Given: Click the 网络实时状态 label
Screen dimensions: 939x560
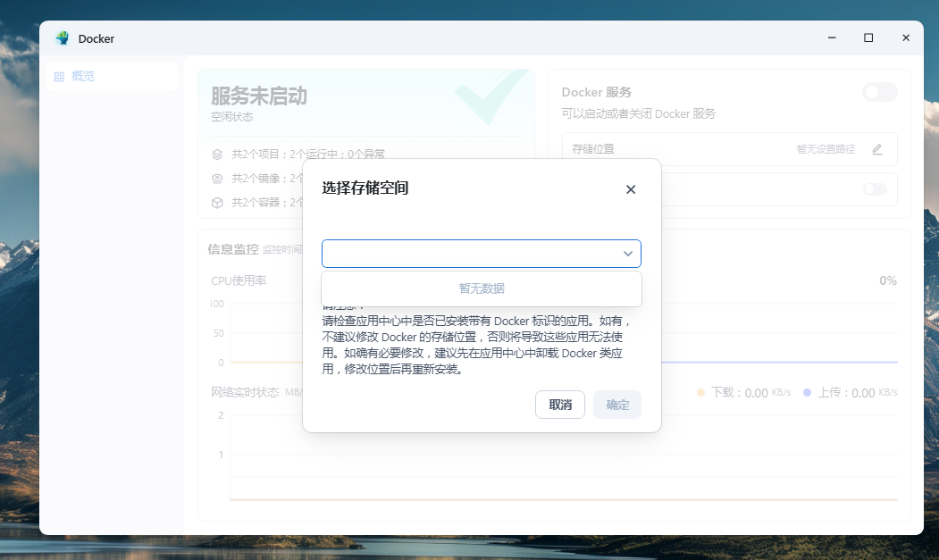Looking at the screenshot, I should point(245,392).
